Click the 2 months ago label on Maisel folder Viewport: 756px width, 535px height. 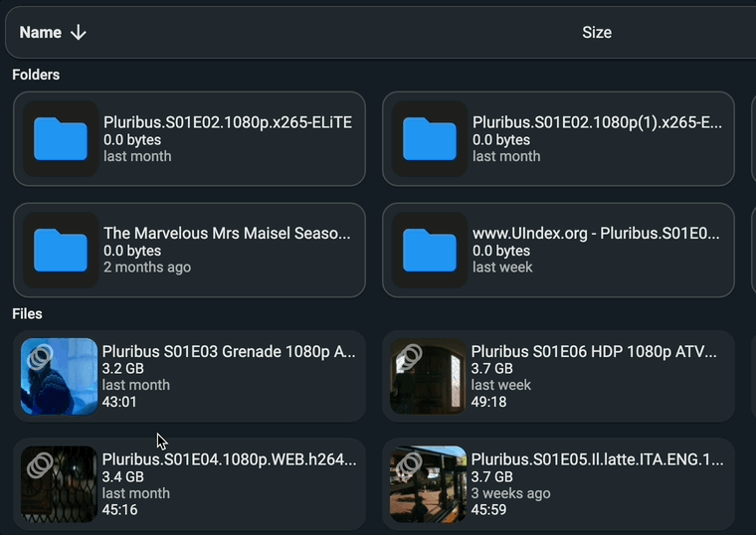147,267
